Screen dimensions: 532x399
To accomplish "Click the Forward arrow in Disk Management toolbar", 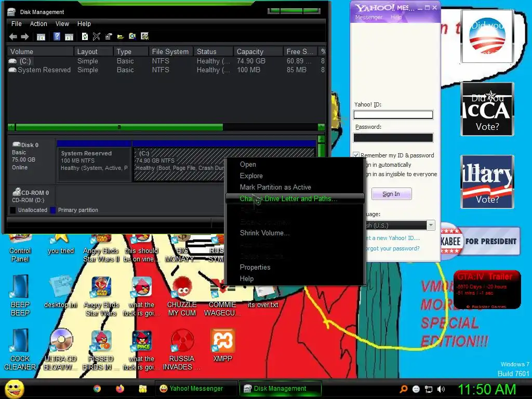I will [x=25, y=37].
